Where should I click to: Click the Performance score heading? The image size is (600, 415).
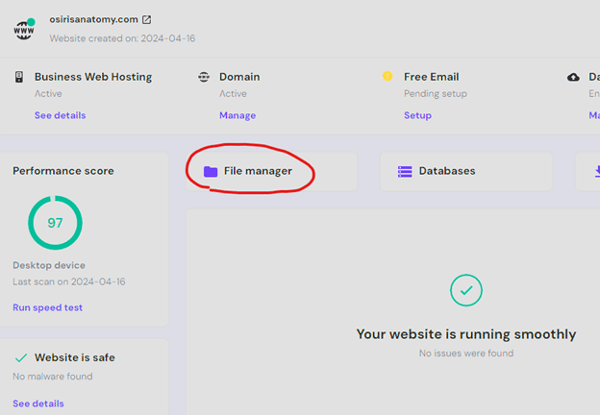[63, 171]
